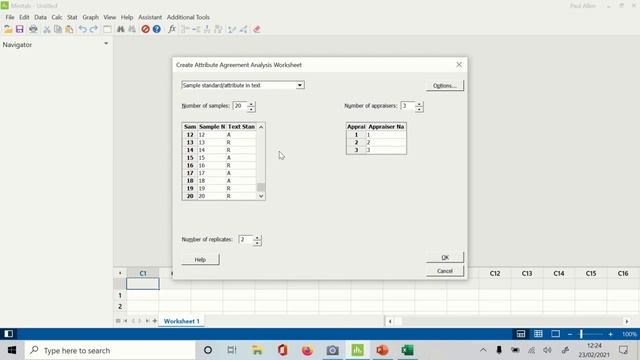Open the Calc menu
The width and height of the screenshot is (640, 360).
click(x=57, y=17)
